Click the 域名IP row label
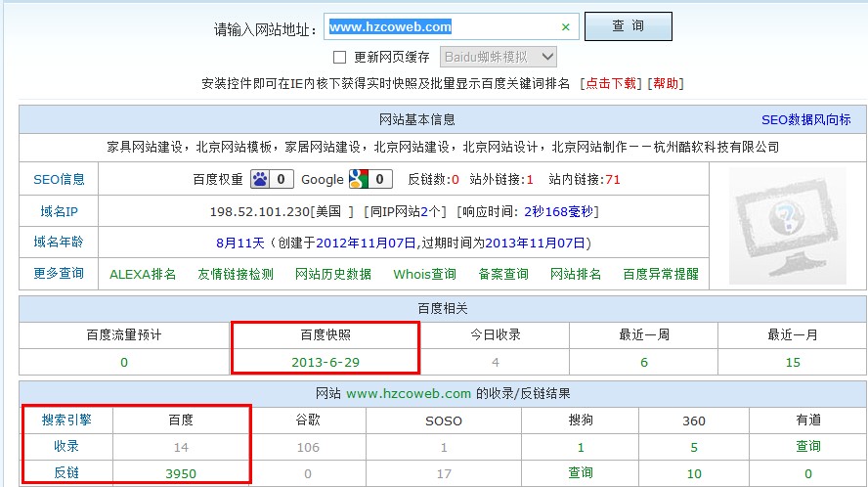 [x=59, y=211]
